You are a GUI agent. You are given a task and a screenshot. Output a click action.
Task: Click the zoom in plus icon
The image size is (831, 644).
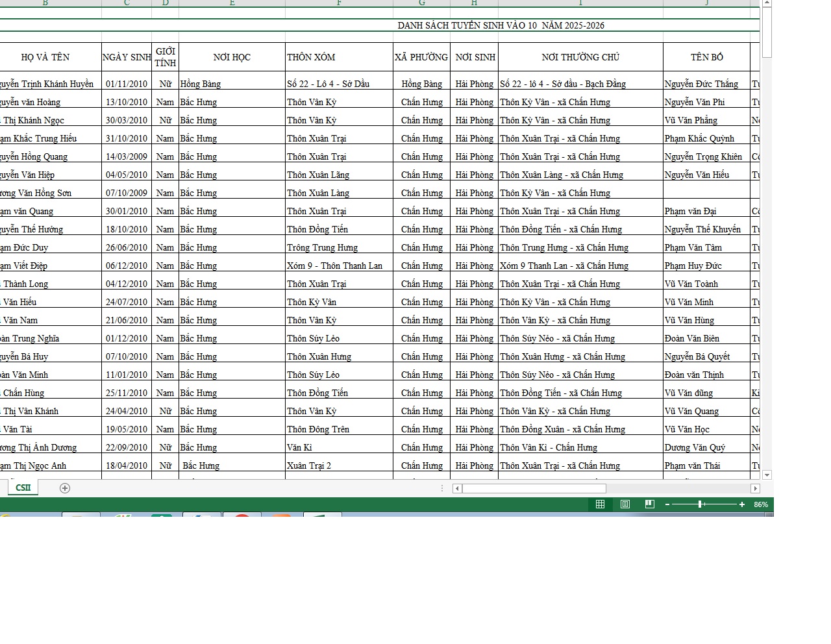(x=742, y=504)
